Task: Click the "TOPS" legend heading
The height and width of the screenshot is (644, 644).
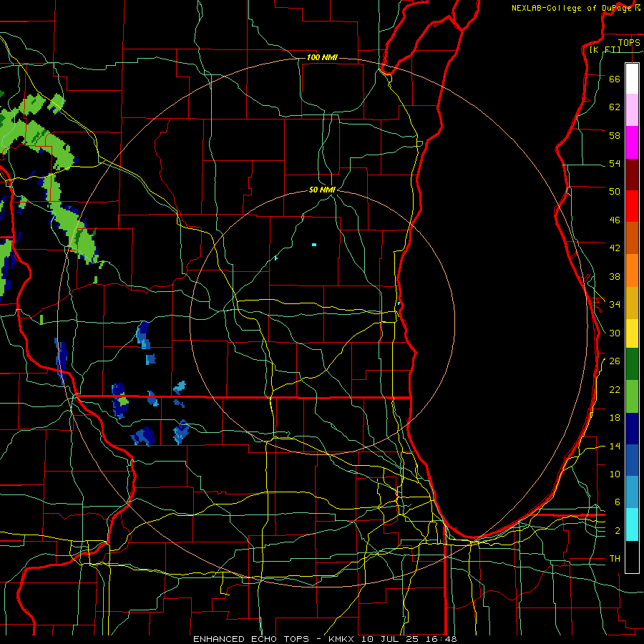Action: coord(629,42)
